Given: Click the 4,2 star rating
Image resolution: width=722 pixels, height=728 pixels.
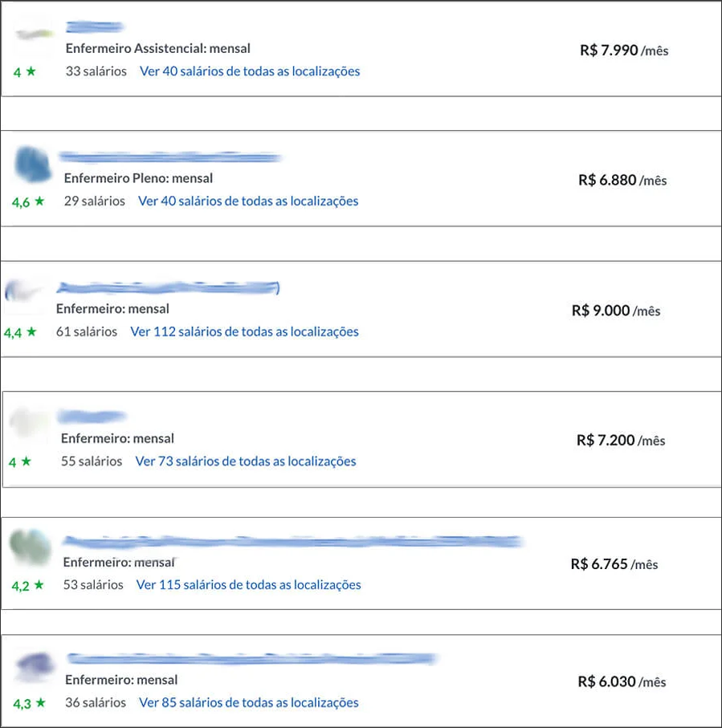Looking at the screenshot, I should (28, 585).
